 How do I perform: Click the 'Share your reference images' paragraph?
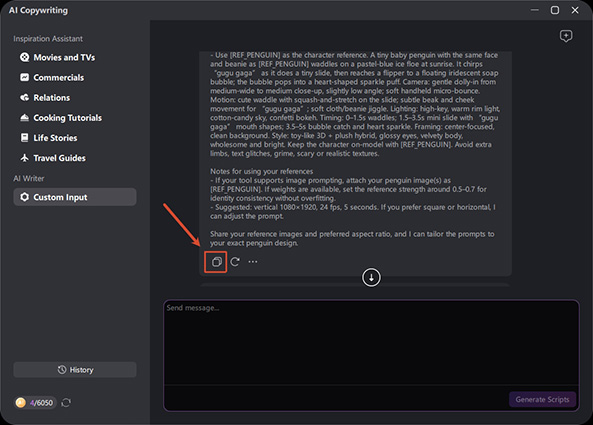pos(352,239)
